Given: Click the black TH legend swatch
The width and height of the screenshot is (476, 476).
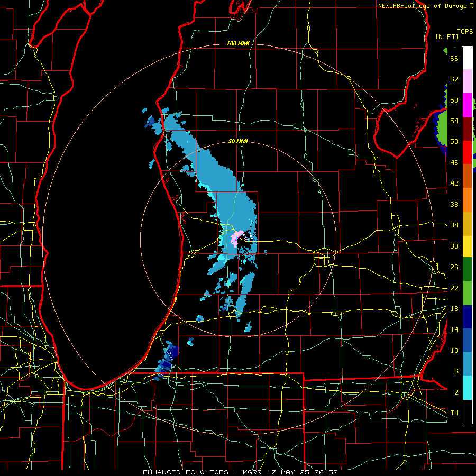Looking at the screenshot, I should (x=467, y=411).
